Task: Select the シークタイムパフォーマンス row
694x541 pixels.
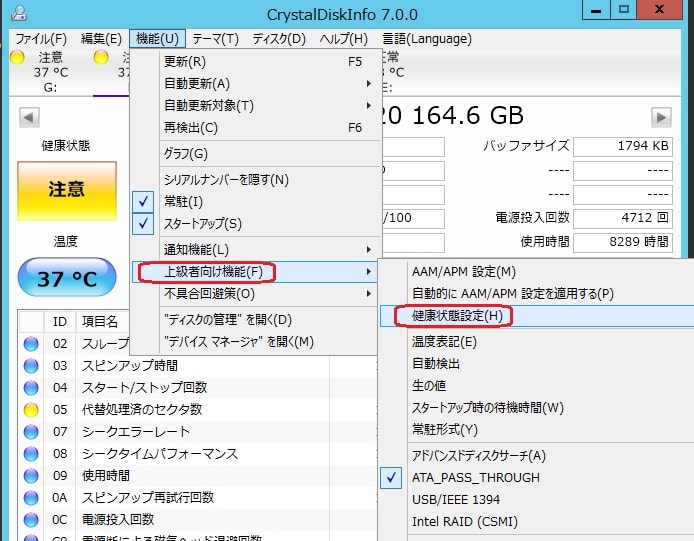Action: [x=198, y=454]
